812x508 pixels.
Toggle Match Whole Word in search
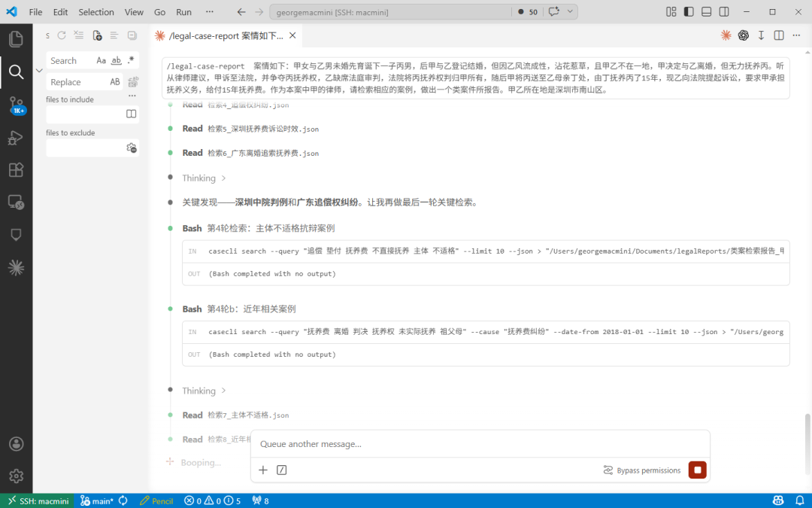(x=117, y=61)
